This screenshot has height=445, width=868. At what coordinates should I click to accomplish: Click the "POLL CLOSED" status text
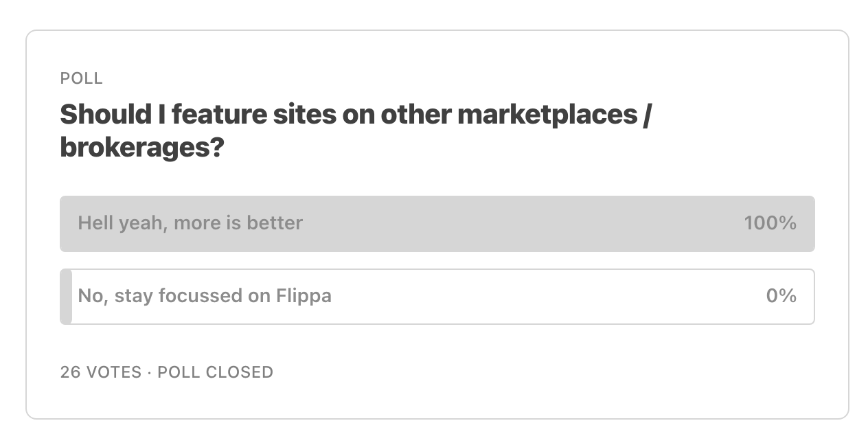tap(216, 372)
